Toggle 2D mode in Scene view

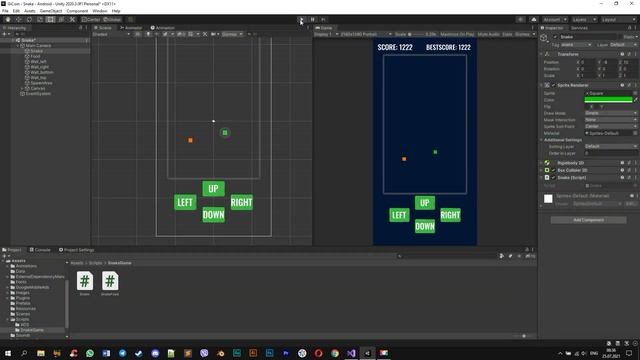pos(138,34)
